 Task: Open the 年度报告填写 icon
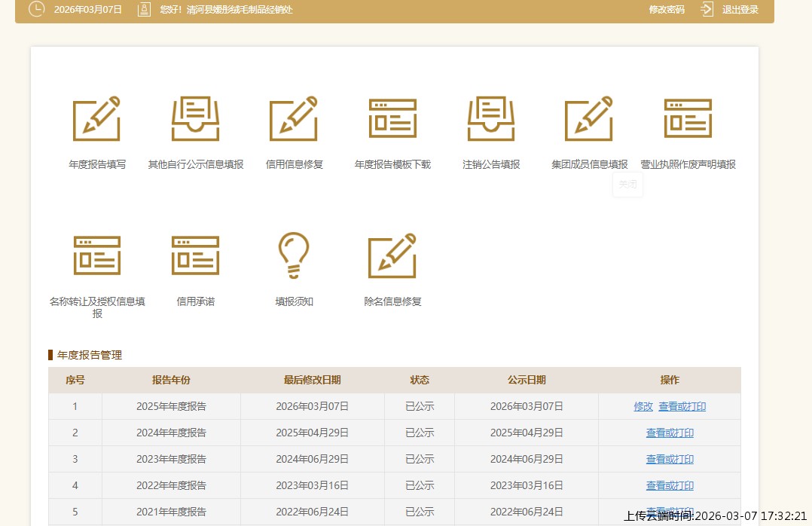pyautogui.click(x=96, y=119)
